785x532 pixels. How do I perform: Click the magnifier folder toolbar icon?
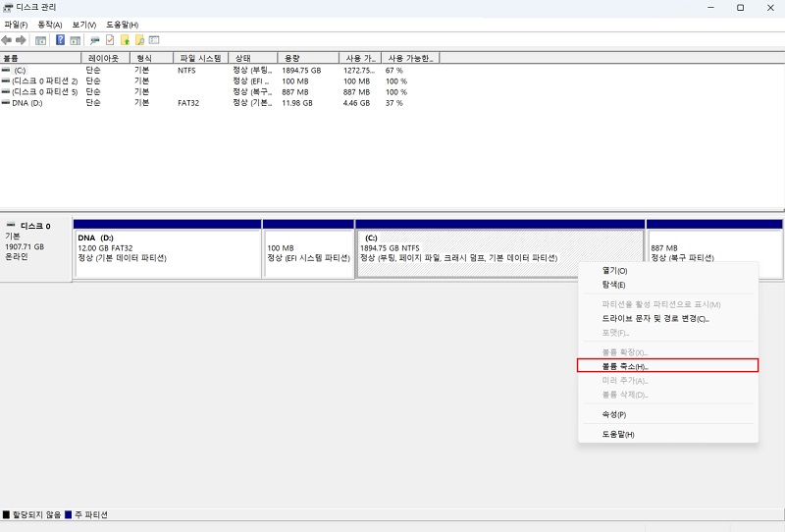tap(139, 40)
